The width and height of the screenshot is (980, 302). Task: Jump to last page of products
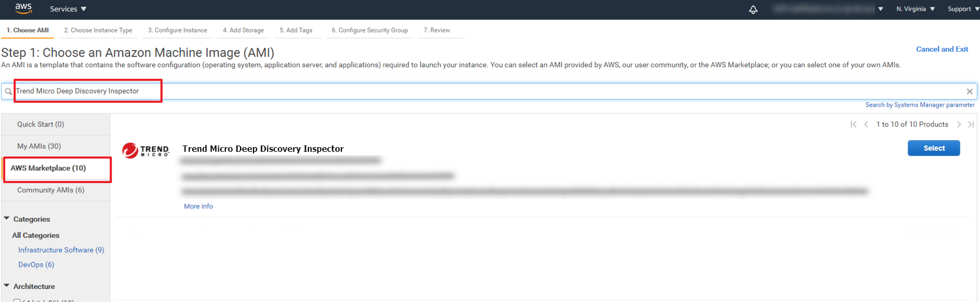971,124
